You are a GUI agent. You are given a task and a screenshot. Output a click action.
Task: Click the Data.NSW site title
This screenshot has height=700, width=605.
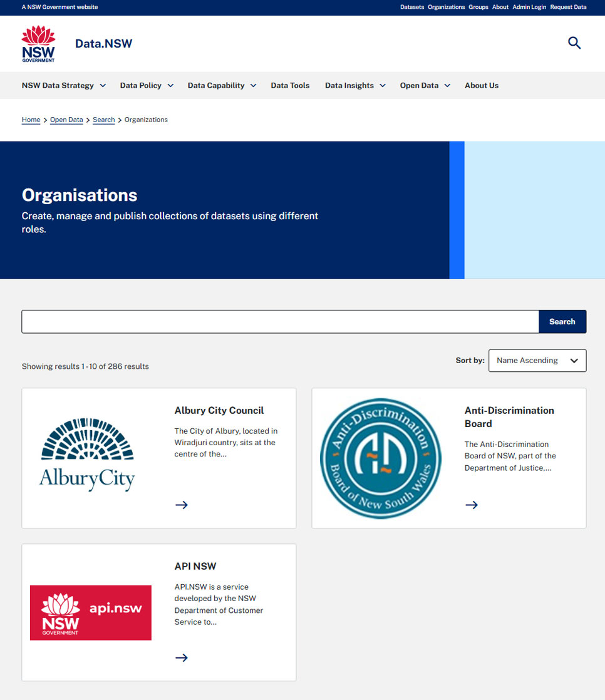103,43
